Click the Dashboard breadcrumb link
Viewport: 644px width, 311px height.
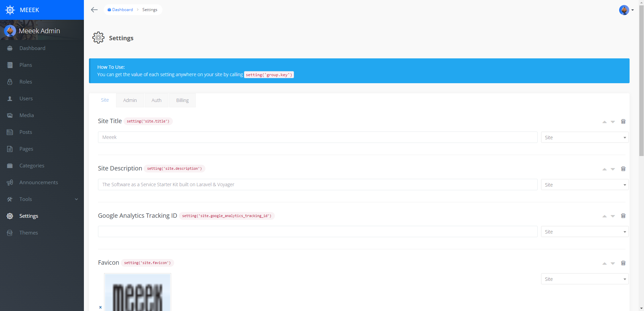point(122,9)
